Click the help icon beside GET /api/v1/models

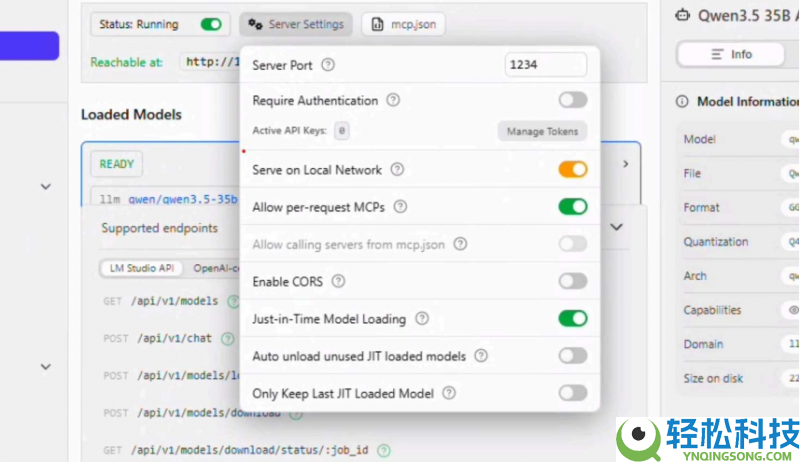[233, 301]
